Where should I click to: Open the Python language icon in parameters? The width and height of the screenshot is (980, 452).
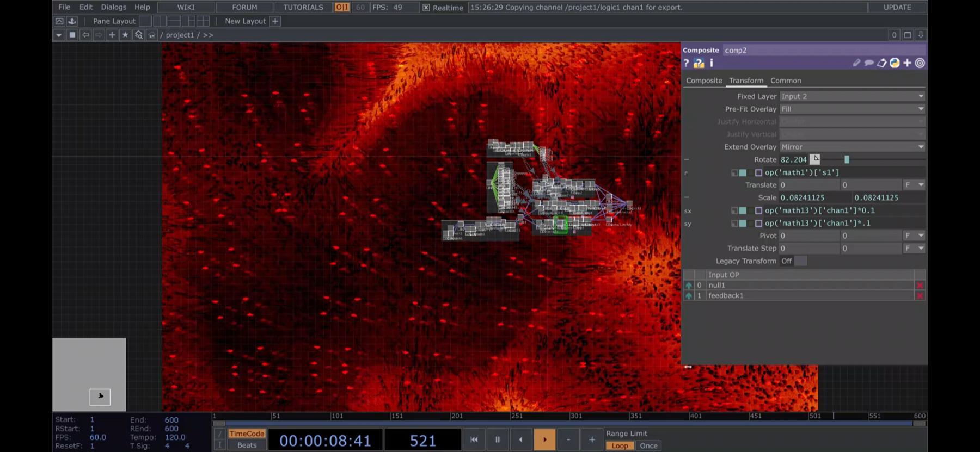895,63
